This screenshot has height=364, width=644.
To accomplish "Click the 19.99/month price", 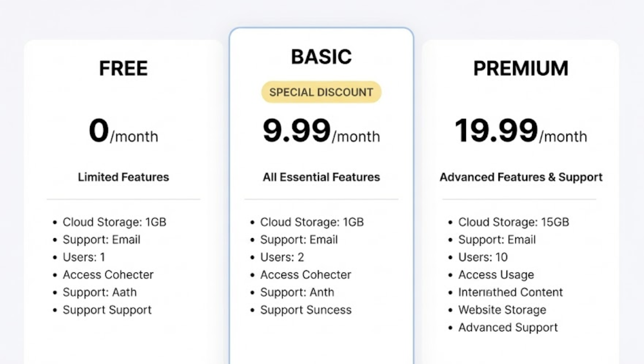I will [521, 132].
